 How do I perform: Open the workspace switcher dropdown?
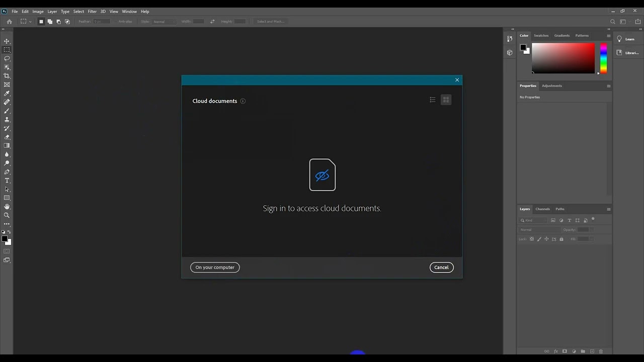pos(624,22)
